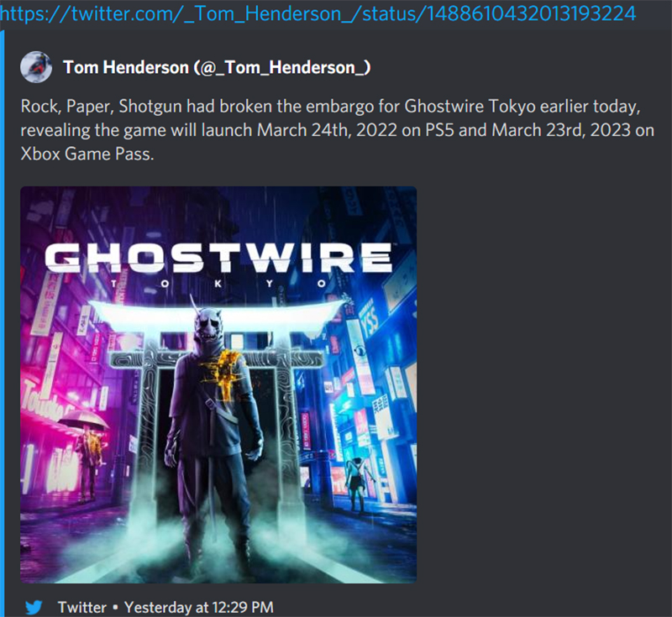
Task: Click the "Xbox Game Pass." text
Action: coord(87,154)
